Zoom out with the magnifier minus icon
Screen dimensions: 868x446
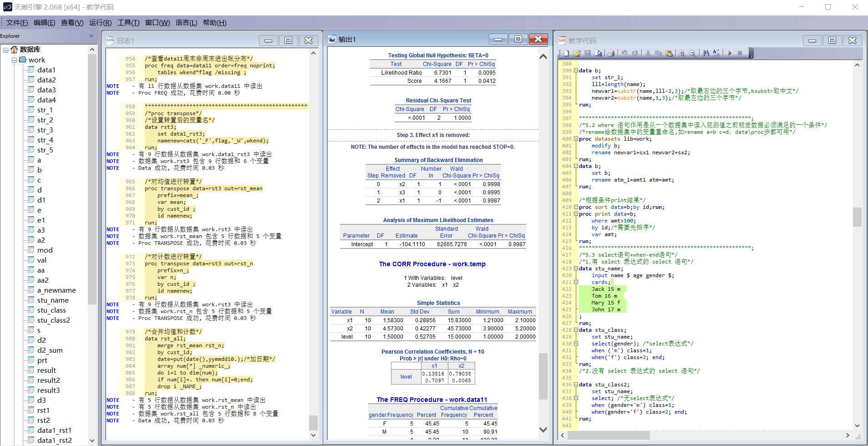tap(692, 53)
